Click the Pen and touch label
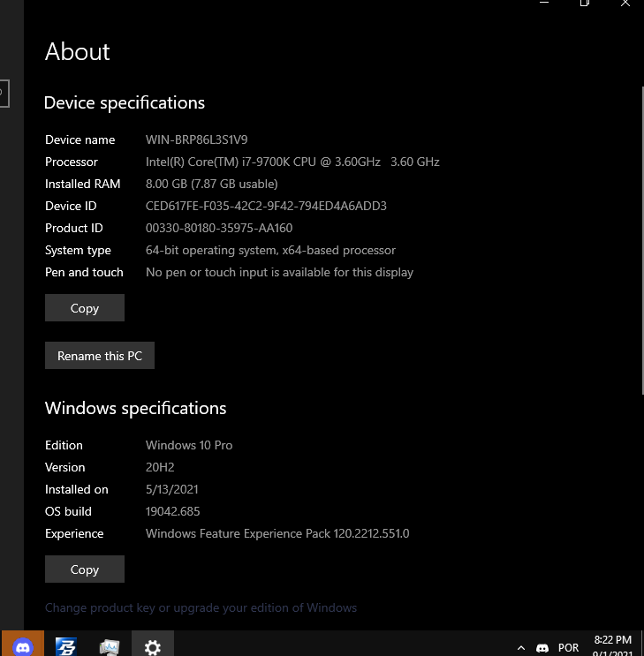The image size is (644, 656). (84, 272)
